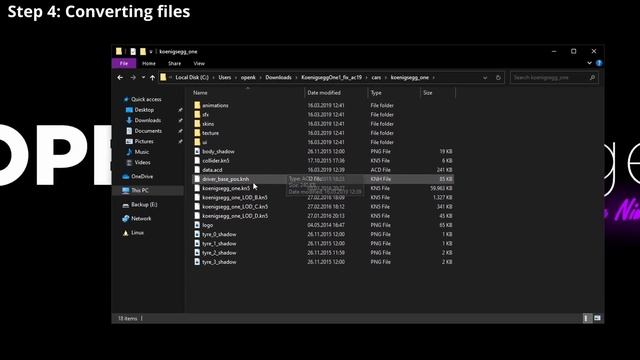Select the driver_base_pos.knh file icon
The width and height of the screenshot is (640, 360).
coord(197,179)
